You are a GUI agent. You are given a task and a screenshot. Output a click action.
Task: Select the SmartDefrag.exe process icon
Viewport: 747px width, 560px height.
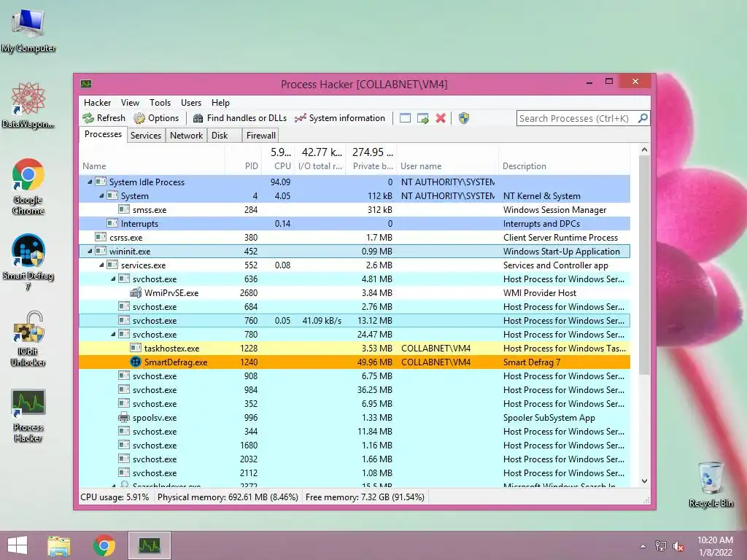tap(135, 362)
